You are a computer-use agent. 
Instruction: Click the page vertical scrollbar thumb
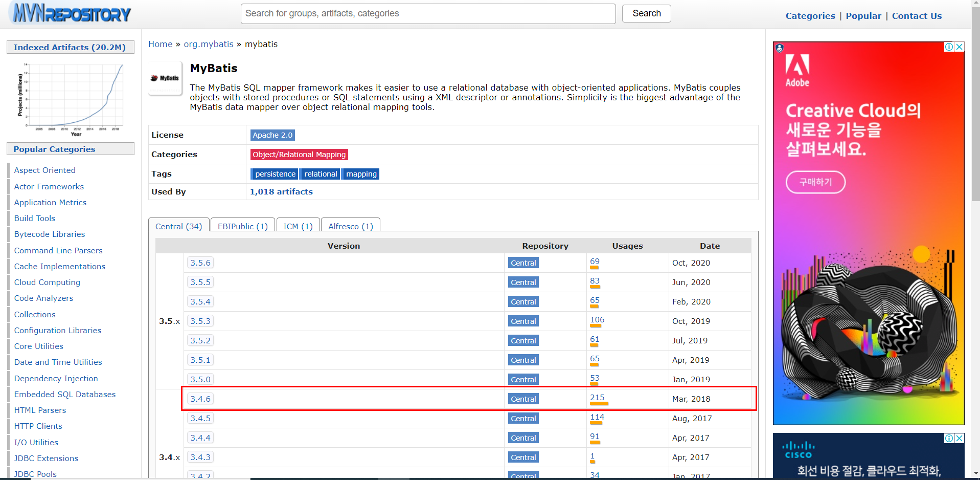click(975, 105)
